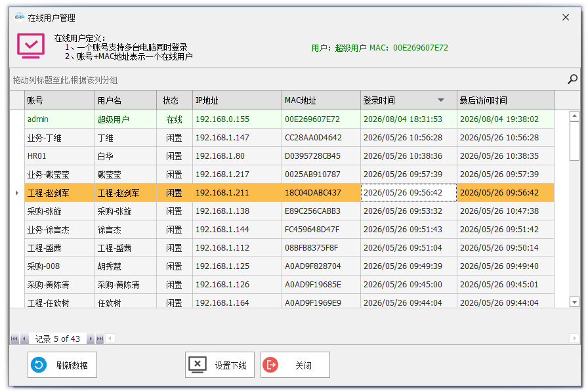Click login time 2026/05/26 09:56:42 cell
The width and height of the screenshot is (588, 391).
[409, 193]
